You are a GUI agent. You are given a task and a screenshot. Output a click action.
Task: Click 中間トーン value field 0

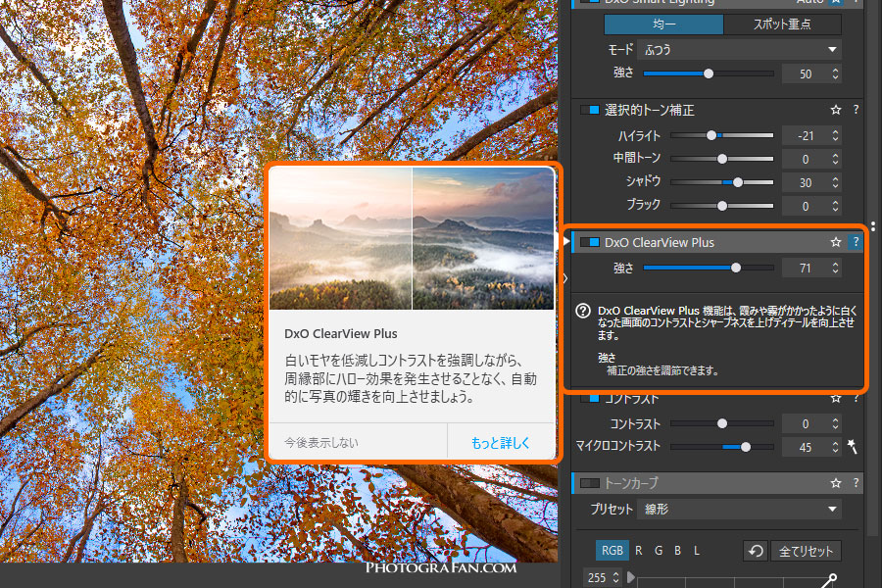(x=805, y=159)
